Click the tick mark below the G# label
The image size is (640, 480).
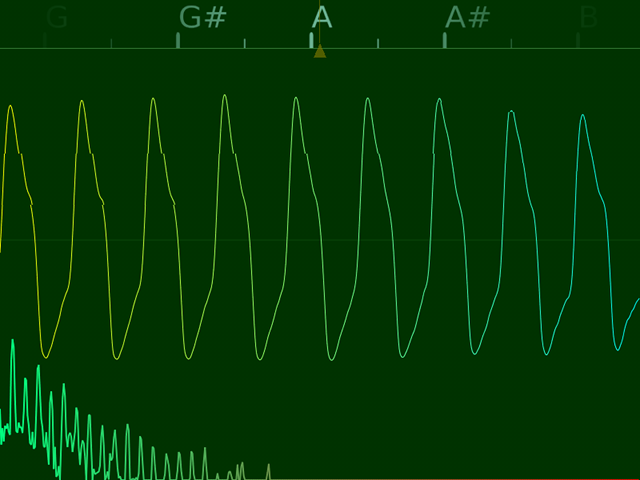pyautogui.click(x=178, y=40)
